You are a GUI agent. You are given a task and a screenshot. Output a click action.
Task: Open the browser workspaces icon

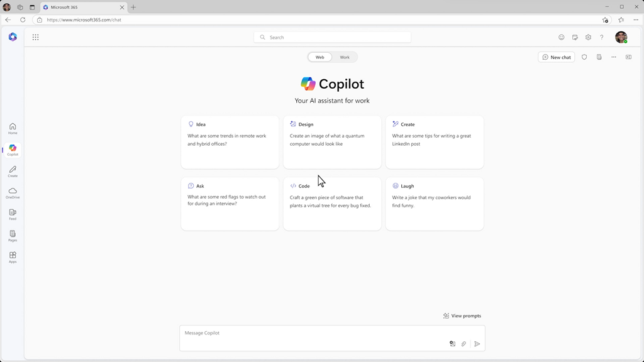pos(19,8)
